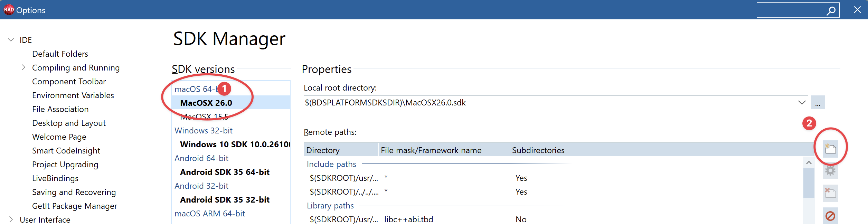868x224 pixels.
Task: Open the Environment Variables page
Action: 73,95
